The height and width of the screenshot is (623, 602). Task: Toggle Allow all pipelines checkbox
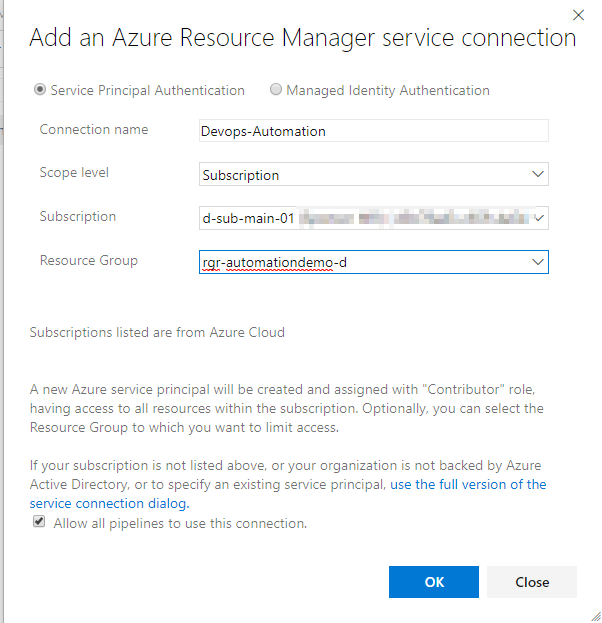click(x=39, y=521)
